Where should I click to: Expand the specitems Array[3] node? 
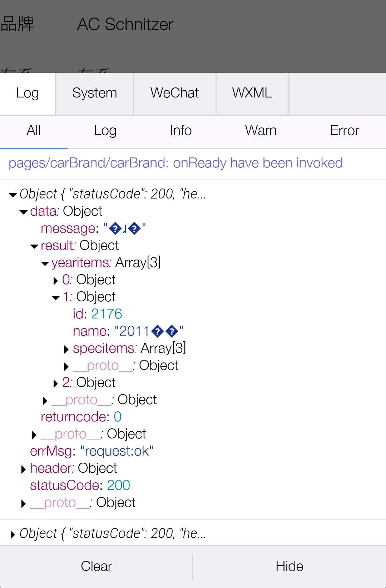click(66, 350)
